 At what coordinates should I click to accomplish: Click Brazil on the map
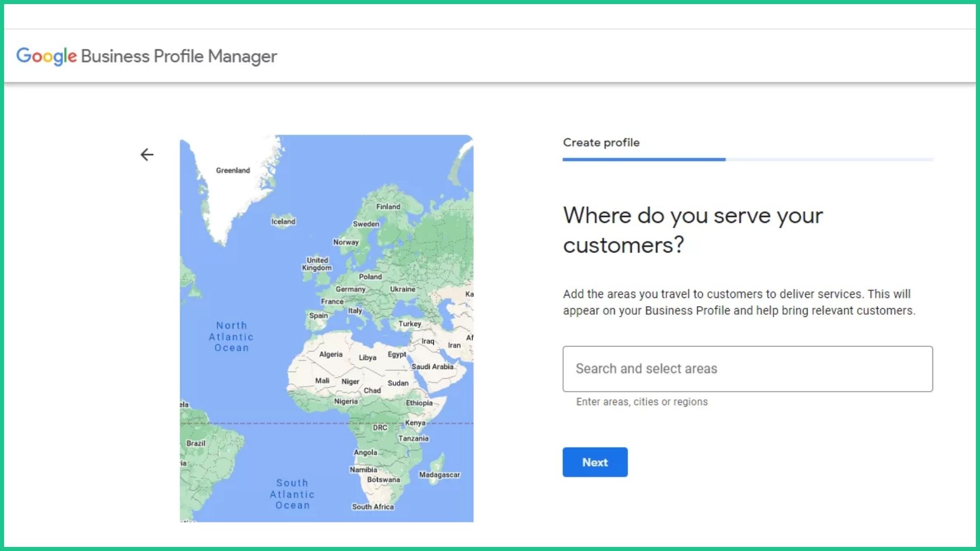[196, 443]
